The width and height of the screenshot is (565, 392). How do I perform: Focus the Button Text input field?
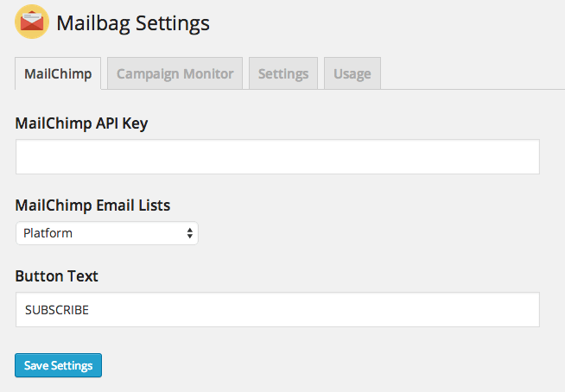pyautogui.click(x=276, y=309)
